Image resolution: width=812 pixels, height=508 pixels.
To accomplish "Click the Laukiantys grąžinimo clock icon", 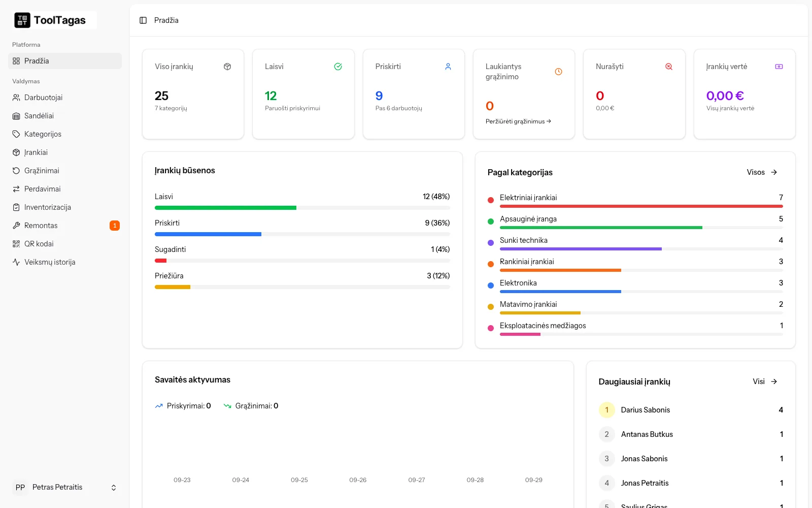I will click(558, 72).
